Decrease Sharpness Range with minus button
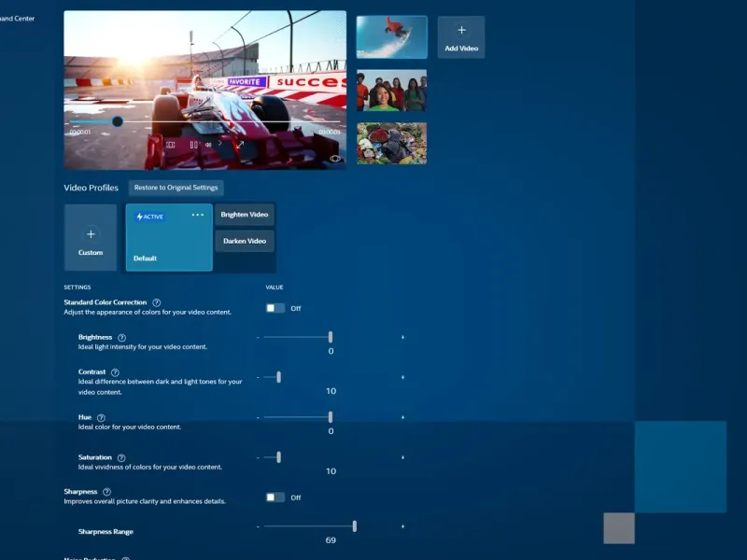Image resolution: width=747 pixels, height=560 pixels. coord(258,526)
